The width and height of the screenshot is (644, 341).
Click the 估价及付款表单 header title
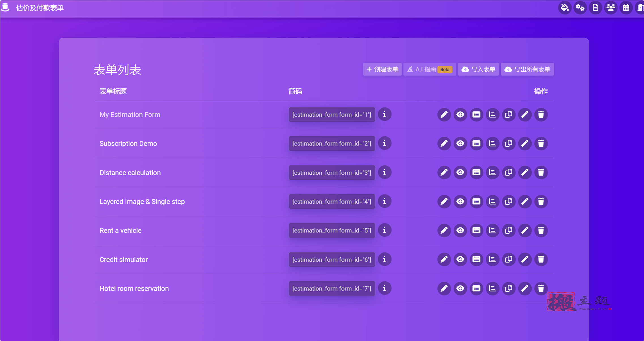tap(40, 8)
